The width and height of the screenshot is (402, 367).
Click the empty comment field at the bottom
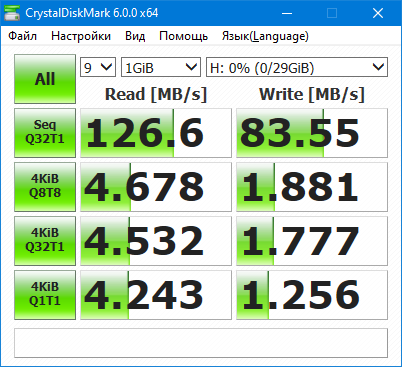pos(201,343)
